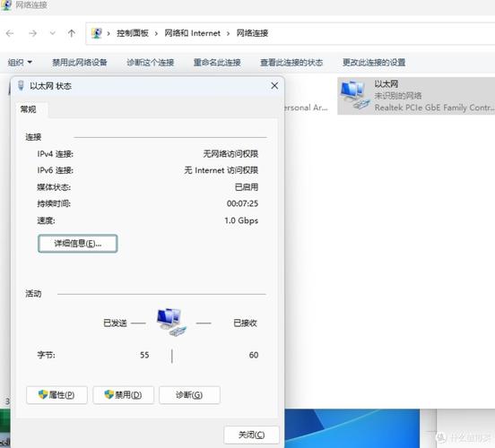Image resolution: width=495 pixels, height=448 pixels.
Task: Go up one folder level
Action: pyautogui.click(x=72, y=33)
